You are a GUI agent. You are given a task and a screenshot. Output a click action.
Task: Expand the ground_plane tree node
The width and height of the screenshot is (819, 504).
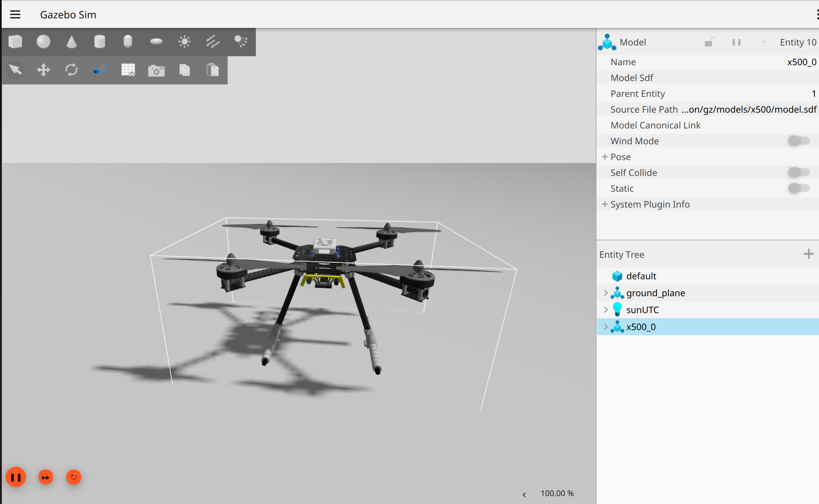coord(606,293)
